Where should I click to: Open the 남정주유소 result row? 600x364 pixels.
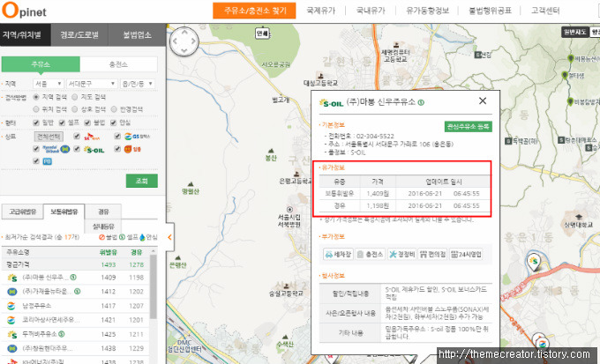click(75, 306)
